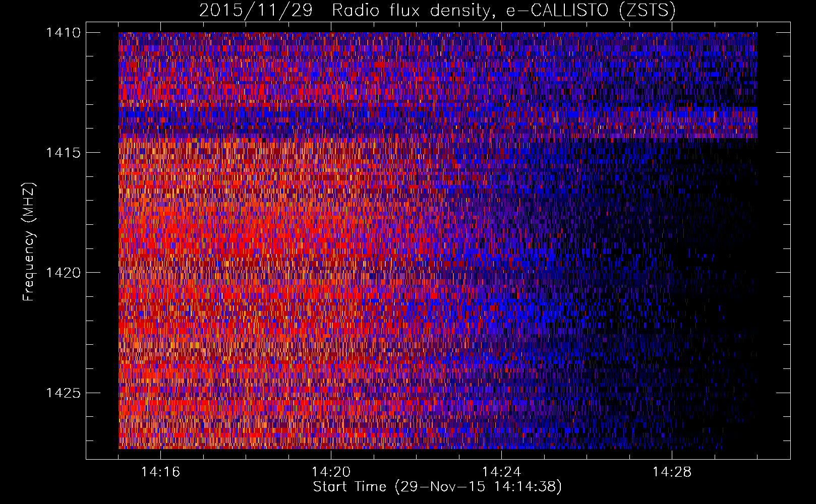Click the 14:24 time label
Image resolution: width=816 pixels, height=504 pixels.
501,472
